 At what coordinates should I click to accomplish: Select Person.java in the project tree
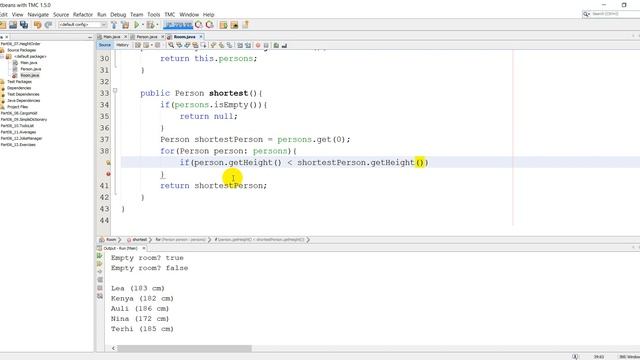pyautogui.click(x=31, y=69)
